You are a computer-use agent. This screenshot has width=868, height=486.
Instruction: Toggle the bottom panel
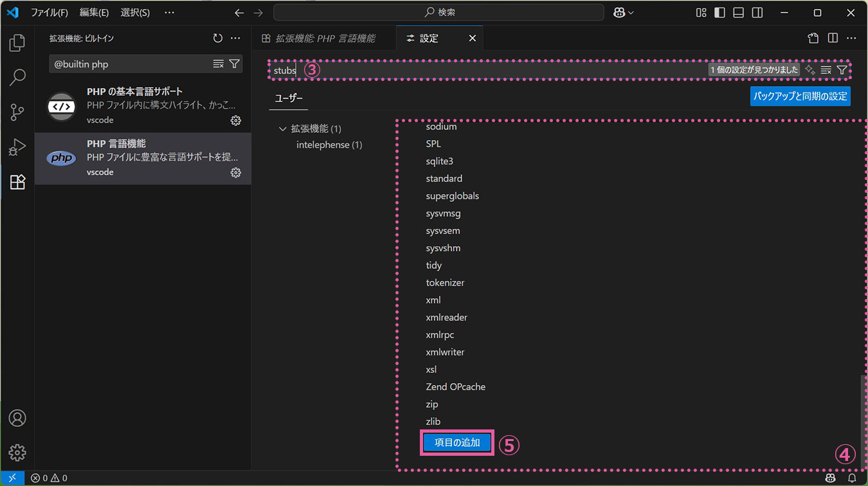coord(739,13)
